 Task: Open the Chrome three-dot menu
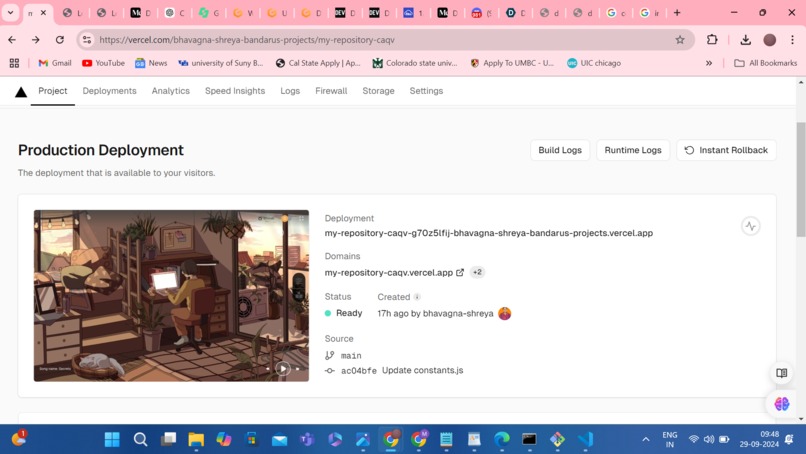tap(792, 40)
